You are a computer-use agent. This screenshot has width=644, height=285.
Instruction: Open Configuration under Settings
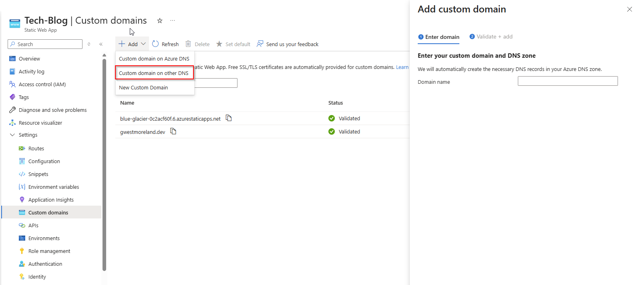tap(44, 161)
